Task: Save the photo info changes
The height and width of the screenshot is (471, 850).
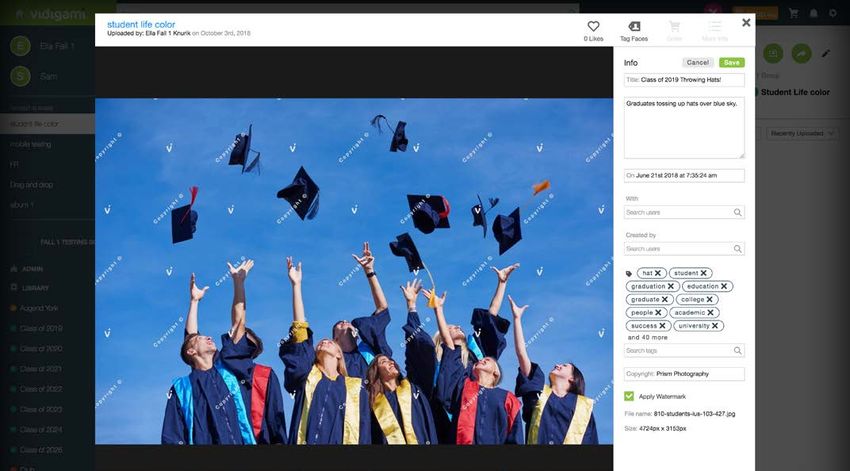Action: click(x=732, y=62)
